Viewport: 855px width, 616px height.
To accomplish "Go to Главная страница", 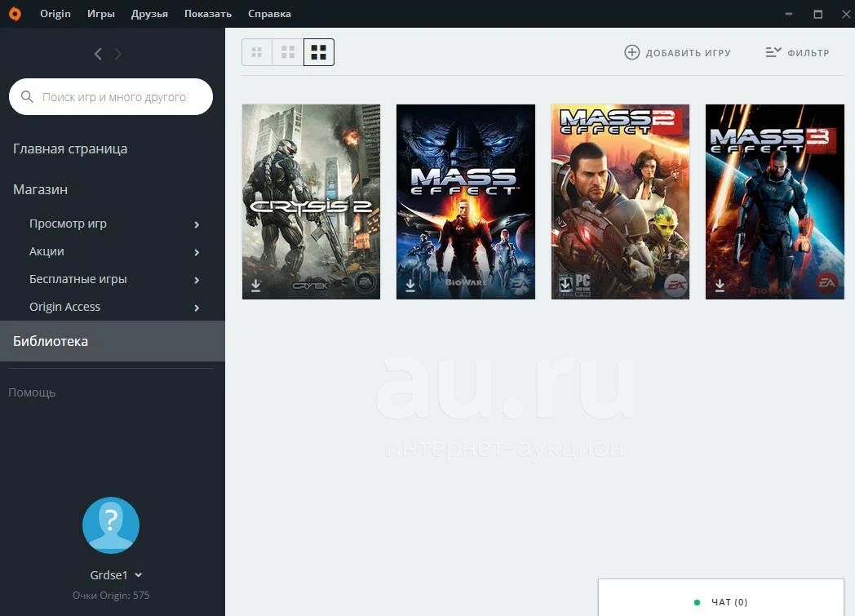I will (x=70, y=148).
